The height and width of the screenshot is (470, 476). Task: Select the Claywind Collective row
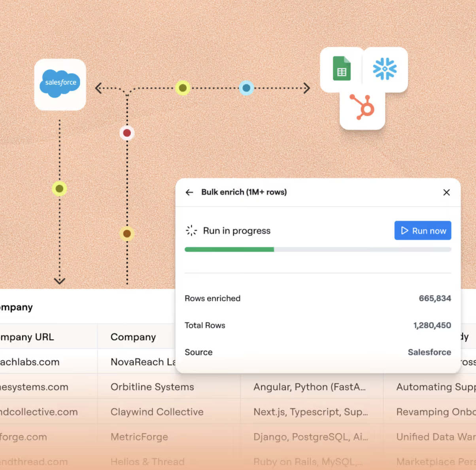click(x=238, y=412)
